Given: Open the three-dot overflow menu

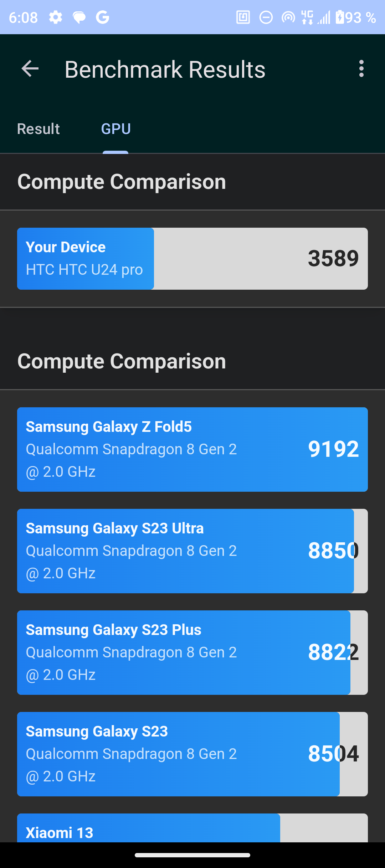Looking at the screenshot, I should coord(361,69).
